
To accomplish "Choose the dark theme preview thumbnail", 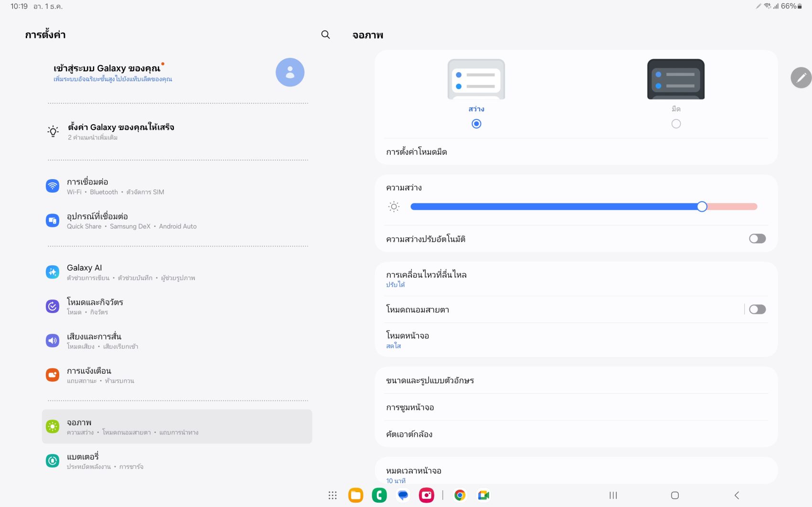I will pyautogui.click(x=676, y=79).
